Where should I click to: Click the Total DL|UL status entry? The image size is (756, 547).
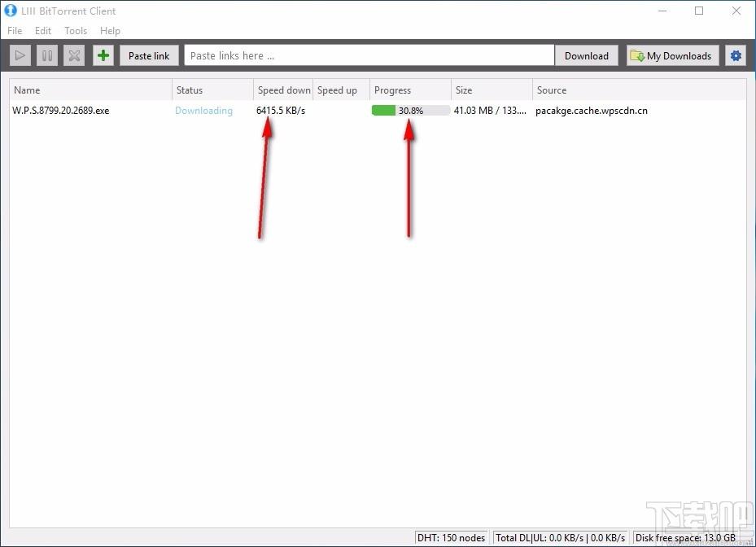[560, 537]
